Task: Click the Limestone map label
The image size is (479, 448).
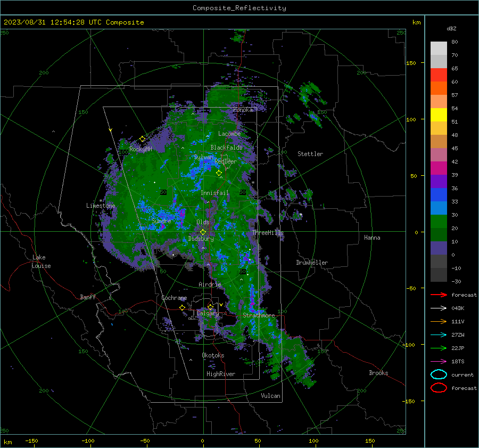Action: click(x=101, y=206)
